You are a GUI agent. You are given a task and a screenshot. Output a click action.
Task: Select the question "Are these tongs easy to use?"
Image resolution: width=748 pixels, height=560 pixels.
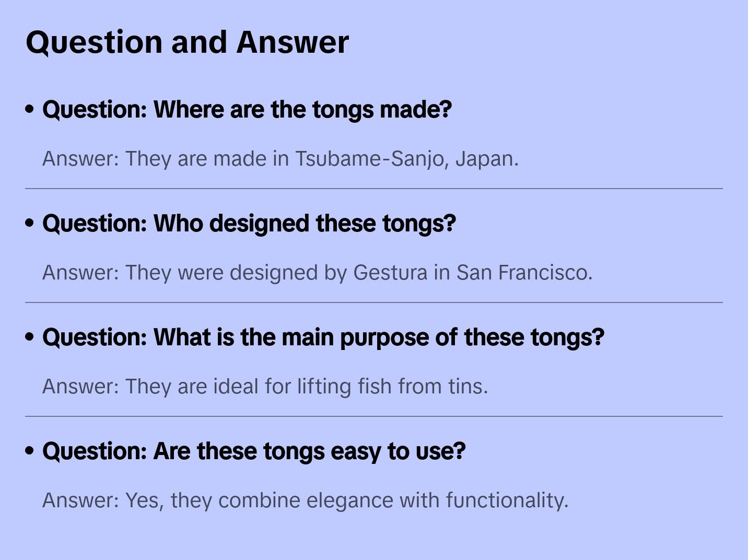[x=253, y=451]
